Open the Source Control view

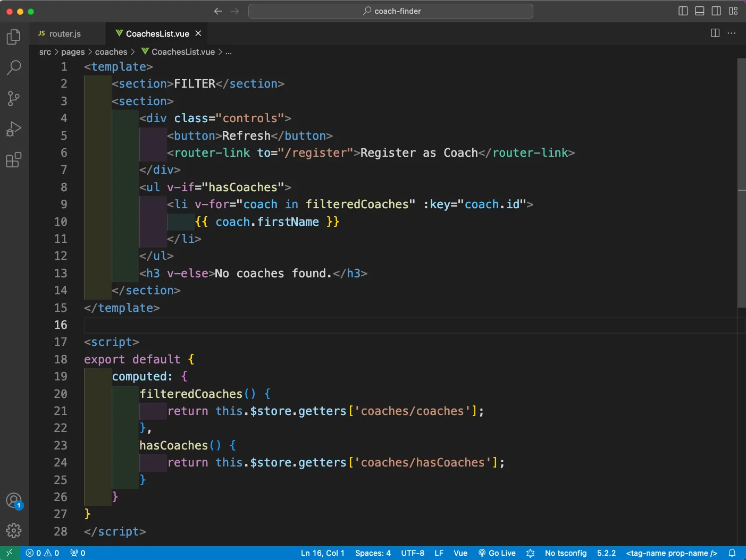click(14, 98)
